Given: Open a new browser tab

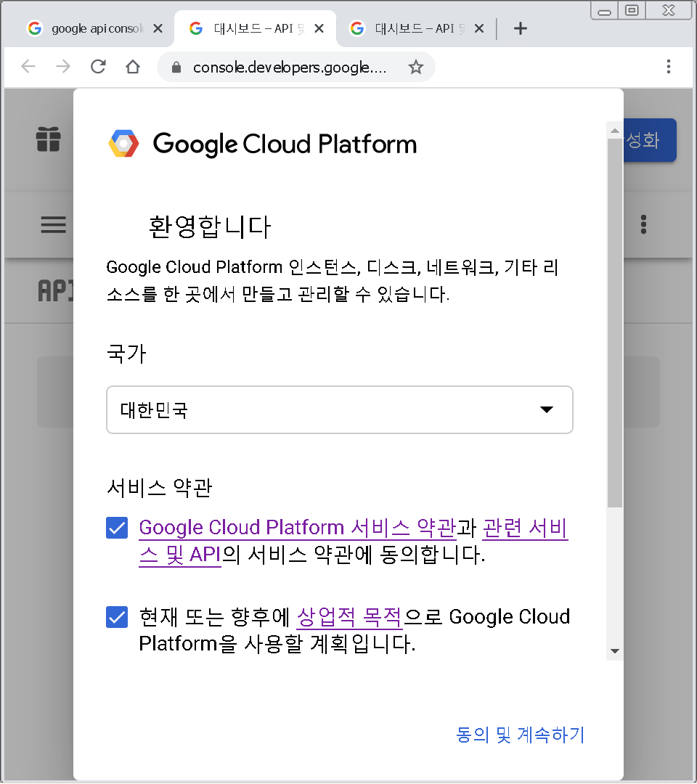Looking at the screenshot, I should (x=520, y=28).
